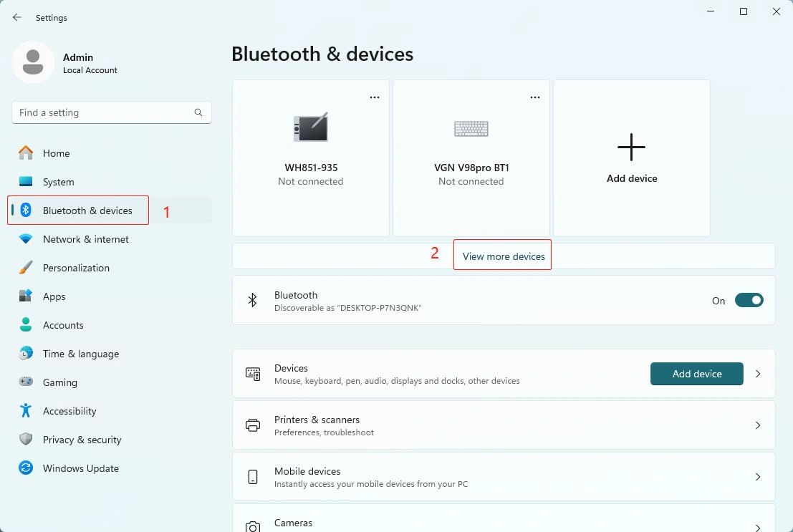793x532 pixels.
Task: Open the Printers & scanners page
Action: 504,425
